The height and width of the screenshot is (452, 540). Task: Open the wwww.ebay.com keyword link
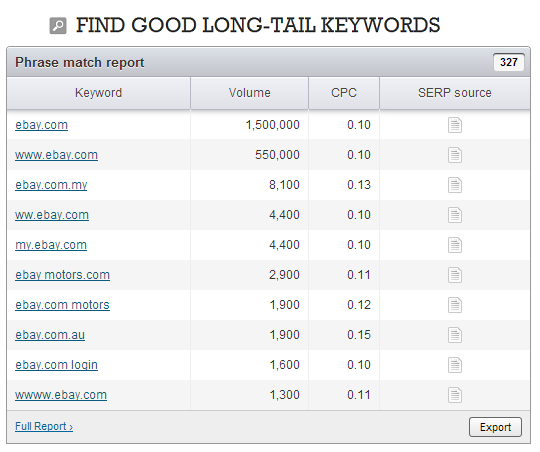(x=61, y=395)
